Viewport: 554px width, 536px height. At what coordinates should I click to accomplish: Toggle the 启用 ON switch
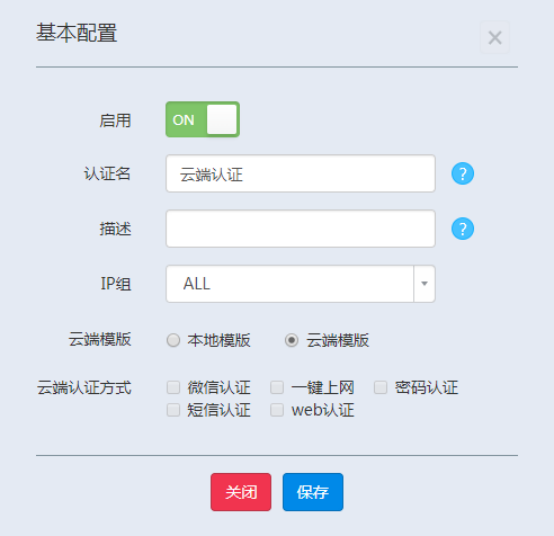(202, 119)
